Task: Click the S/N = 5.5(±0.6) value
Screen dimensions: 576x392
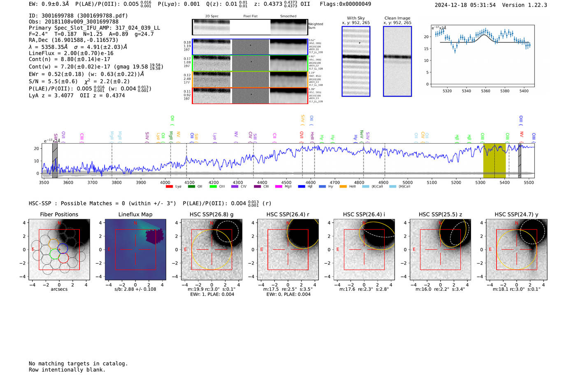Action: pyautogui.click(x=53, y=81)
